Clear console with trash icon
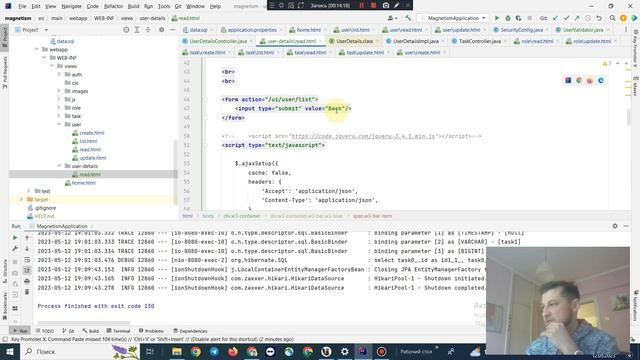 click(x=27, y=292)
